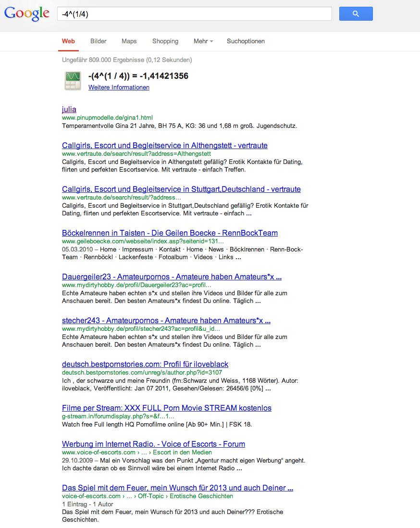Click the green calculator icon

pos(73,80)
